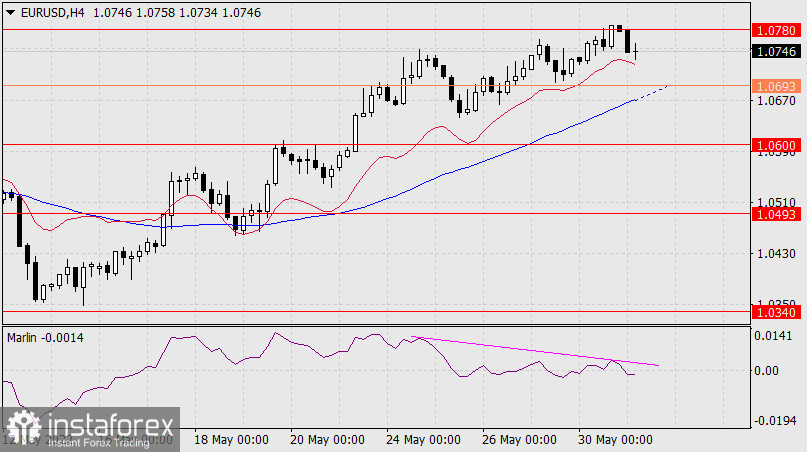Screen dimensions: 807x452
Task: Select the current price label 1.0746
Action: [777, 51]
